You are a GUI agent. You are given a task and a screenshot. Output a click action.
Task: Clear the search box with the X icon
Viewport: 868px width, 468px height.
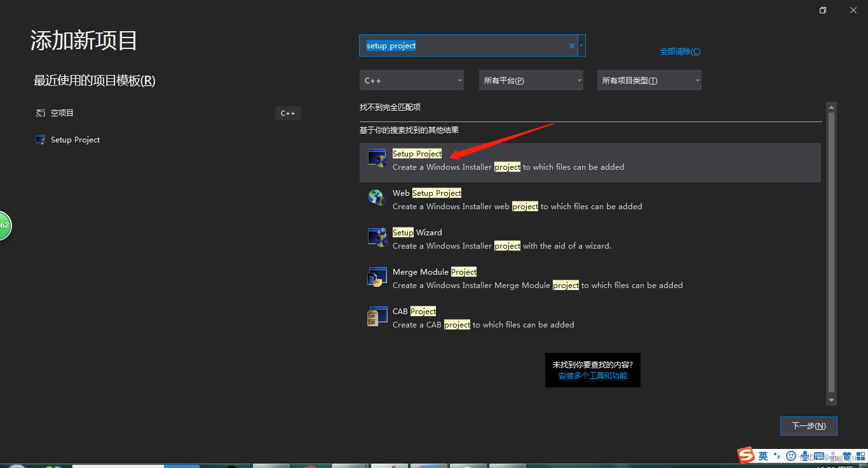[x=571, y=46]
